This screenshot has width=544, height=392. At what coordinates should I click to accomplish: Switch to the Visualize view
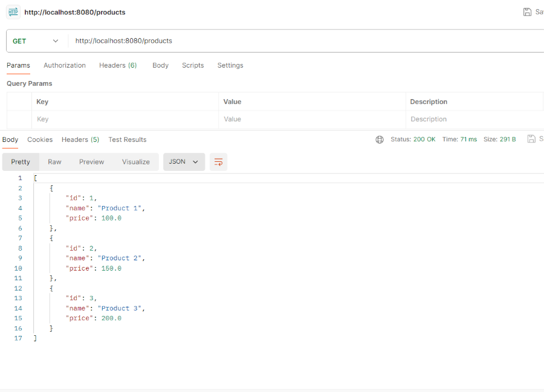[136, 162]
